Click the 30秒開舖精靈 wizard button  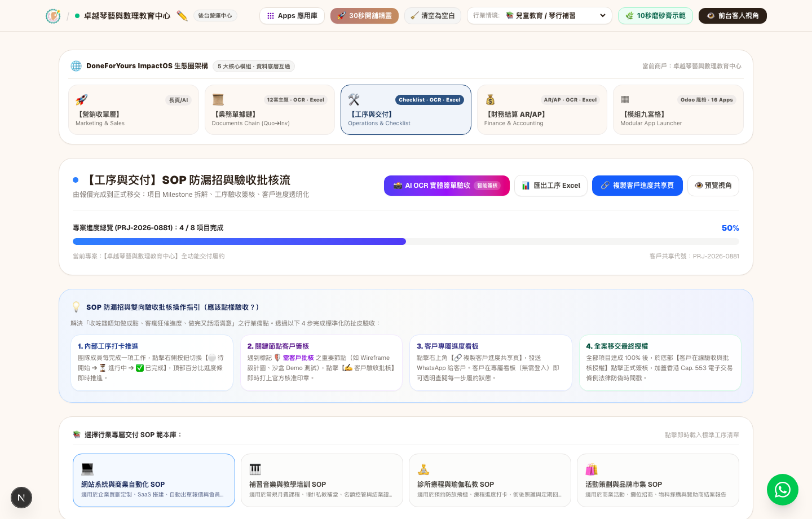click(x=364, y=16)
